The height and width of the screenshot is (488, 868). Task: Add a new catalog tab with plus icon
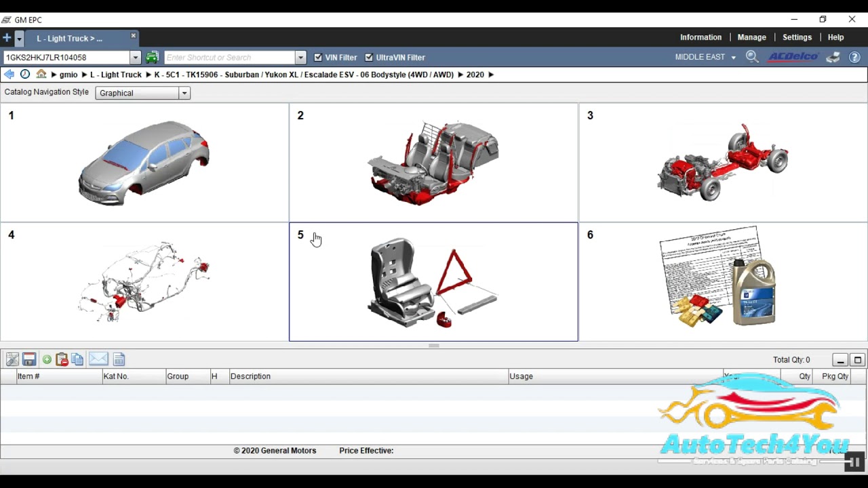[x=7, y=38]
